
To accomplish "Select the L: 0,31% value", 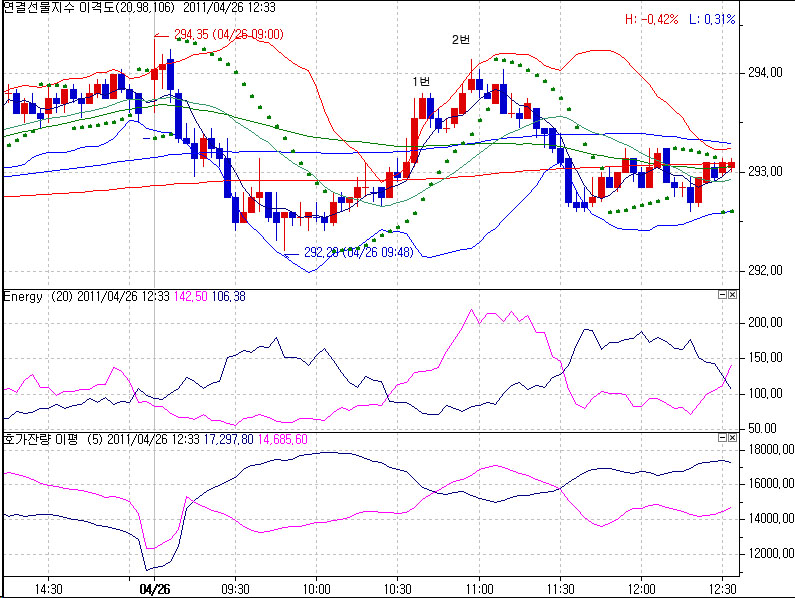I will 712,19.
